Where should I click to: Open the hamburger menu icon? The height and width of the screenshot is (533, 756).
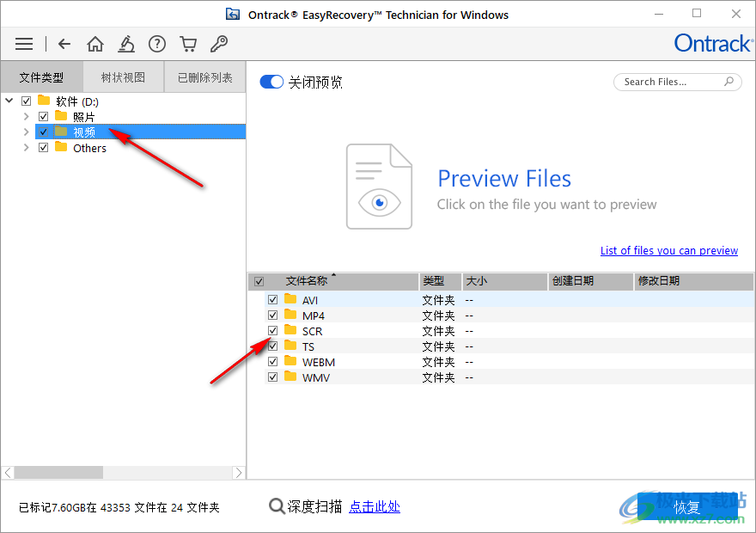[24, 44]
